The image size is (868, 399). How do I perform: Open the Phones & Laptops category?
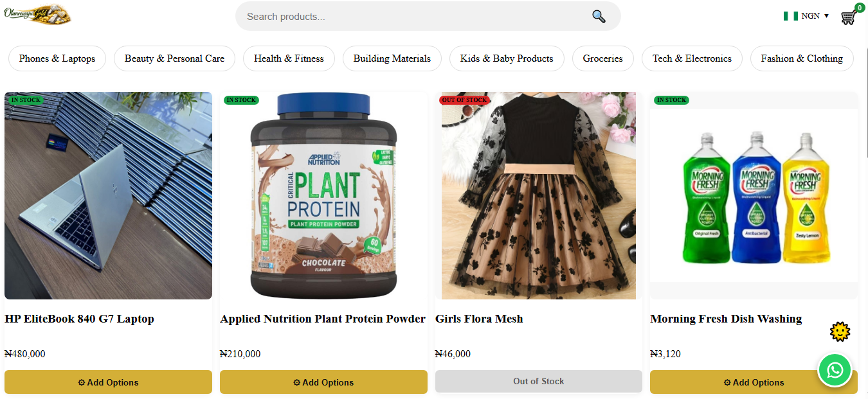point(57,58)
